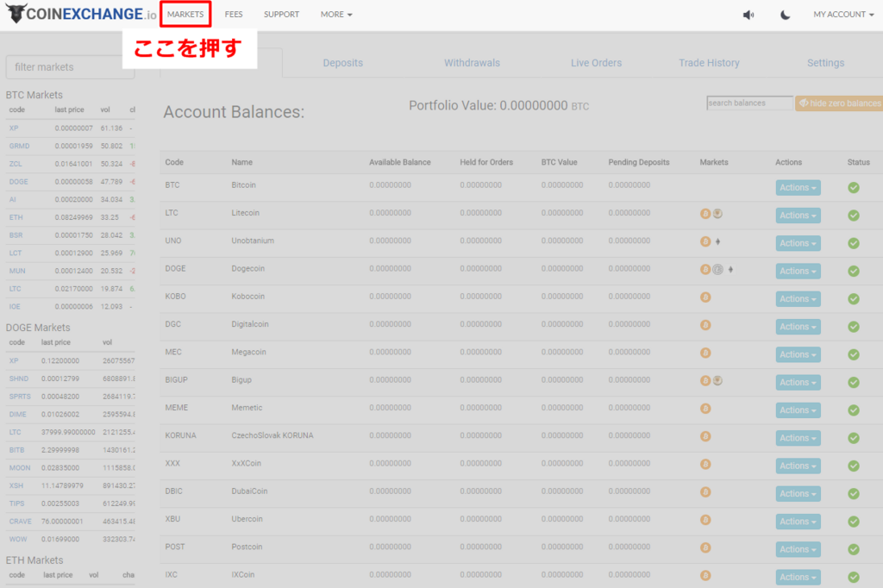Open the XP market in BTC Markets
This screenshot has height=588, width=883.
[x=14, y=128]
